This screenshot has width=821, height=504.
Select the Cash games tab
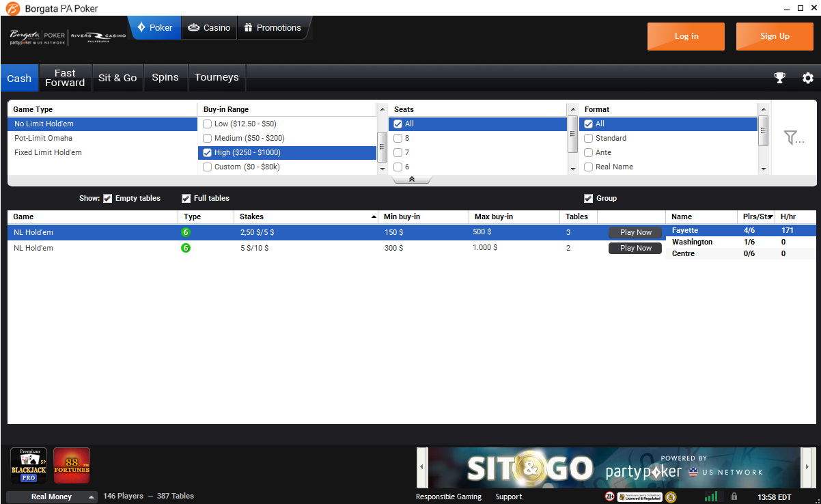point(19,78)
